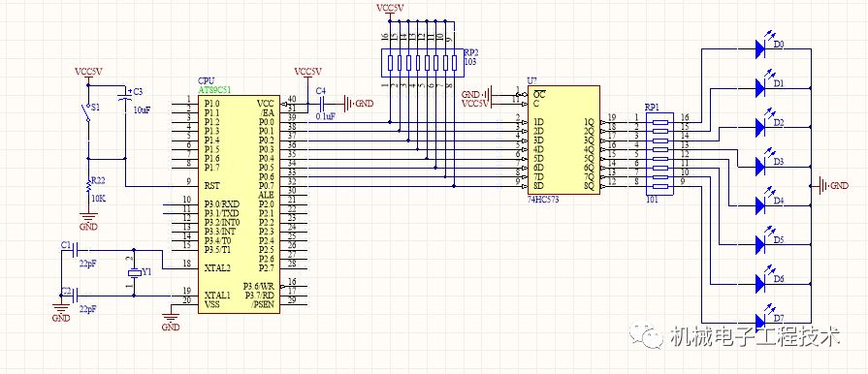
Task: Click the 22pF value under C1
Action: pyautogui.click(x=88, y=264)
